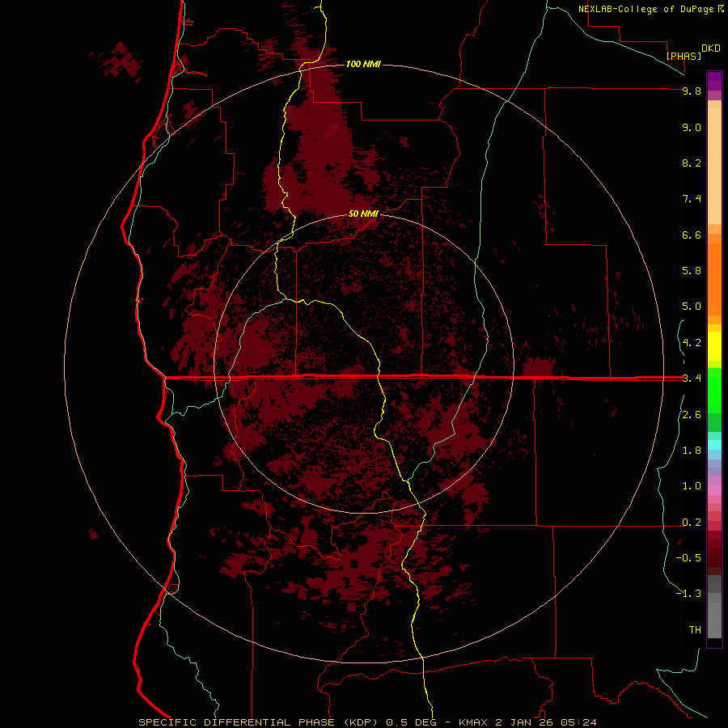The width and height of the screenshot is (728, 728).
Task: Click the 3.4 value on the color scale
Action: (x=692, y=378)
